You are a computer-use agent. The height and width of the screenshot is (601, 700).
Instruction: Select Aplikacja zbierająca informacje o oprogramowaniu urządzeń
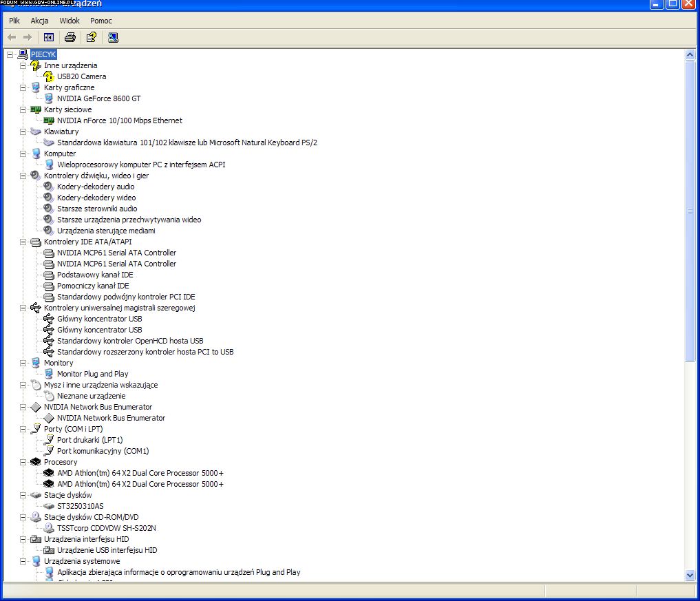pos(178,572)
